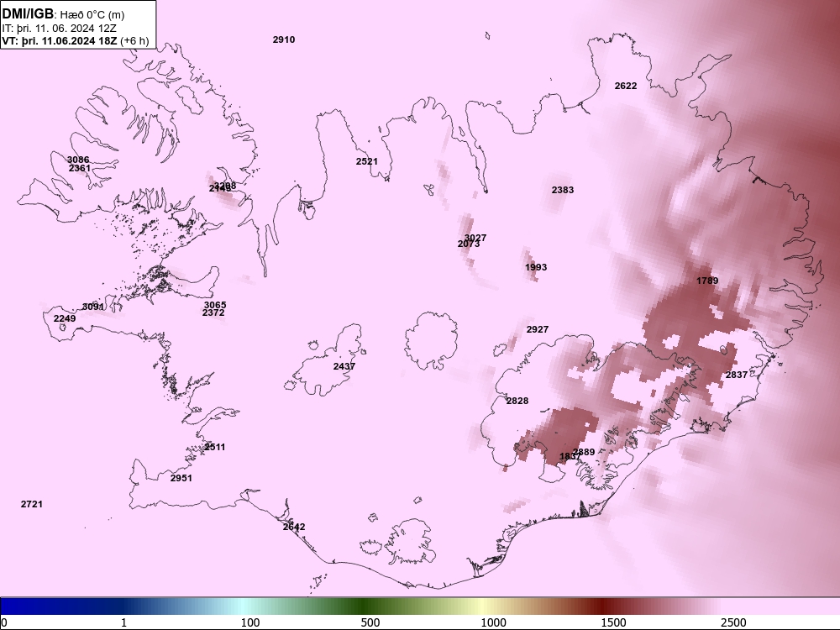Viewport: 840px width, 630px height.
Task: Click the value 2927 on the map
Action: pyautogui.click(x=538, y=329)
